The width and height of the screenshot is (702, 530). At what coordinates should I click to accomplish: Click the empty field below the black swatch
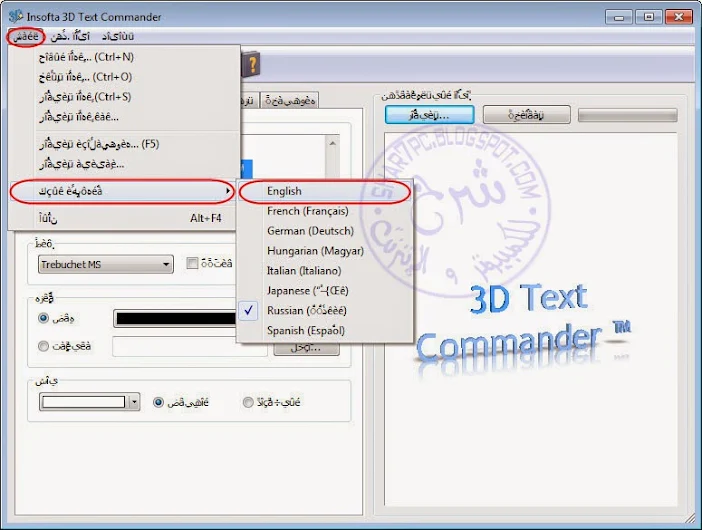(190, 346)
